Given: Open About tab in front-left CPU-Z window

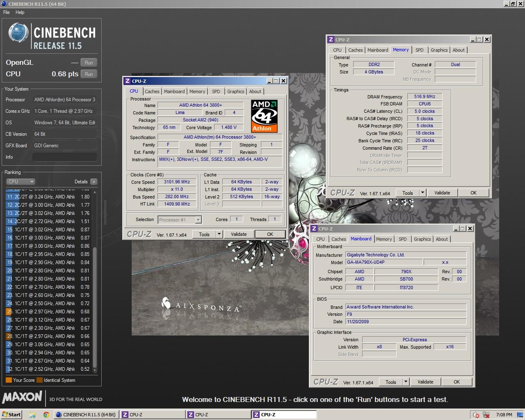Looking at the screenshot, I should tap(255, 91).
